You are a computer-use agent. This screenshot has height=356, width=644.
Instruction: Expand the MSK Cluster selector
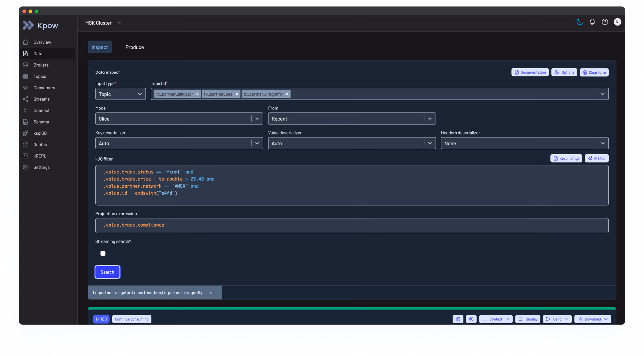(x=103, y=23)
